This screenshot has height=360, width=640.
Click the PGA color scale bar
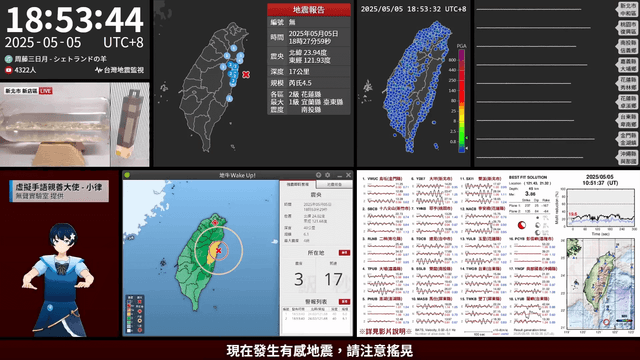(x=461, y=101)
